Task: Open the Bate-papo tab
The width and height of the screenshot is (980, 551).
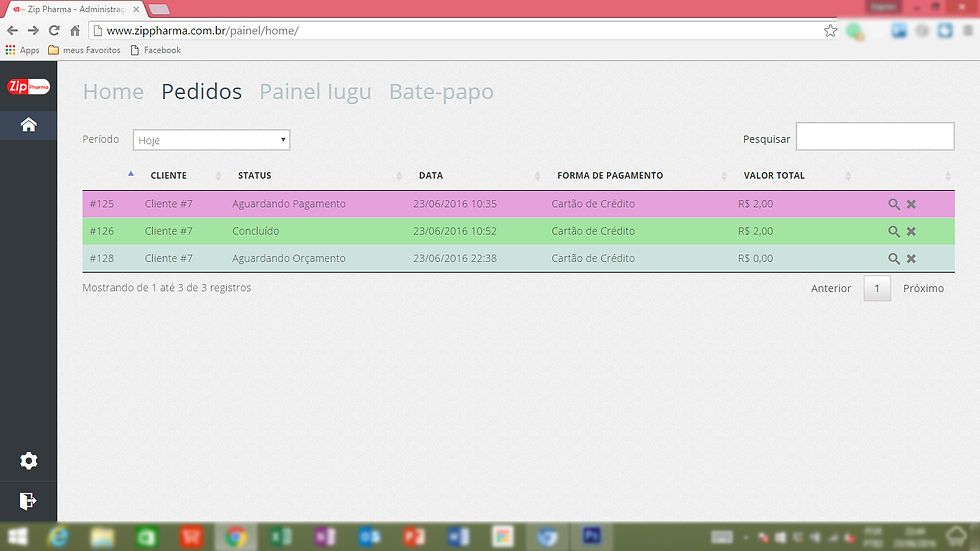Action: pyautogui.click(x=441, y=92)
